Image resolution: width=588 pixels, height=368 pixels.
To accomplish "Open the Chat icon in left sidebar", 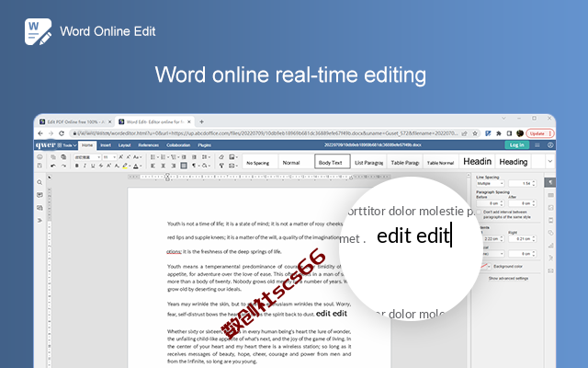I will pyautogui.click(x=40, y=208).
